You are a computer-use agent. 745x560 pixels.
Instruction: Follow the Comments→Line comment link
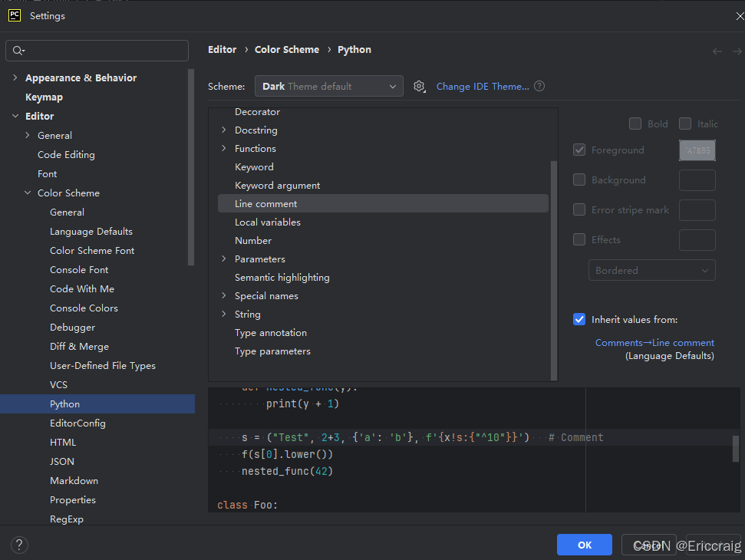pyautogui.click(x=654, y=342)
